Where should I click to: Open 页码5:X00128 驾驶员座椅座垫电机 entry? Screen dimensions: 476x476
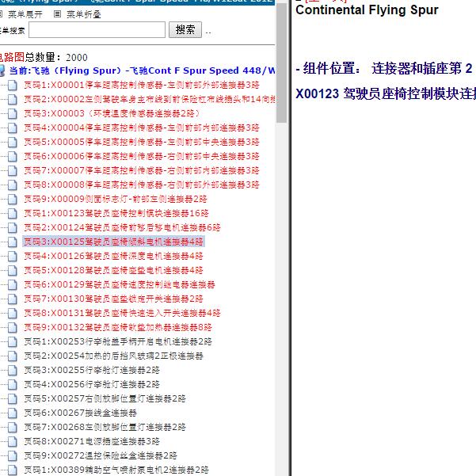click(113, 271)
